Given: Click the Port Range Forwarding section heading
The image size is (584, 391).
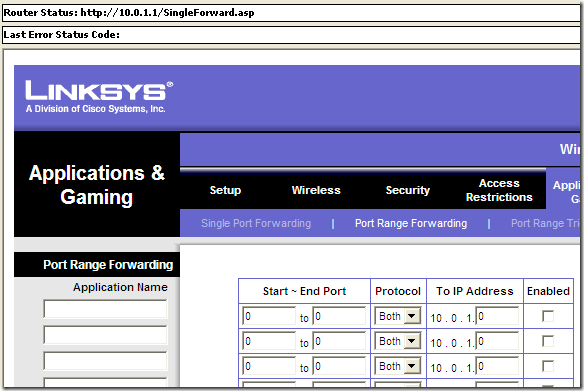Looking at the screenshot, I should (108, 264).
